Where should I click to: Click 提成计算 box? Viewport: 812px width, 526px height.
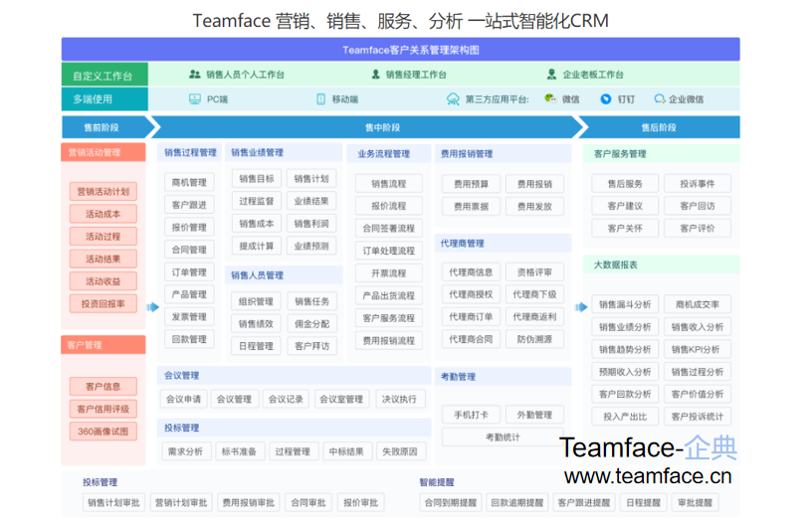pos(257,246)
